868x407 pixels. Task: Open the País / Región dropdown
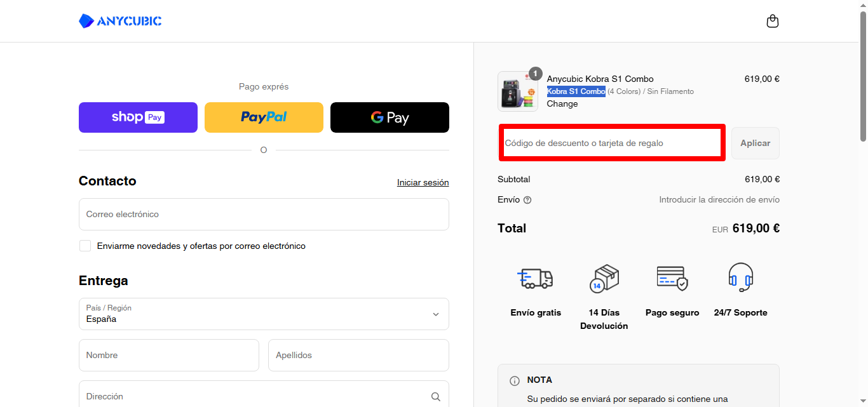pyautogui.click(x=264, y=314)
